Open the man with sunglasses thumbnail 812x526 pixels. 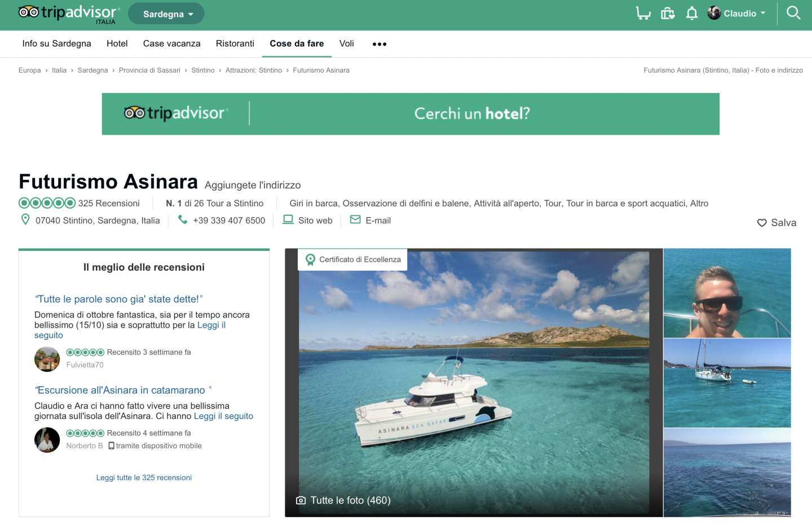727,293
